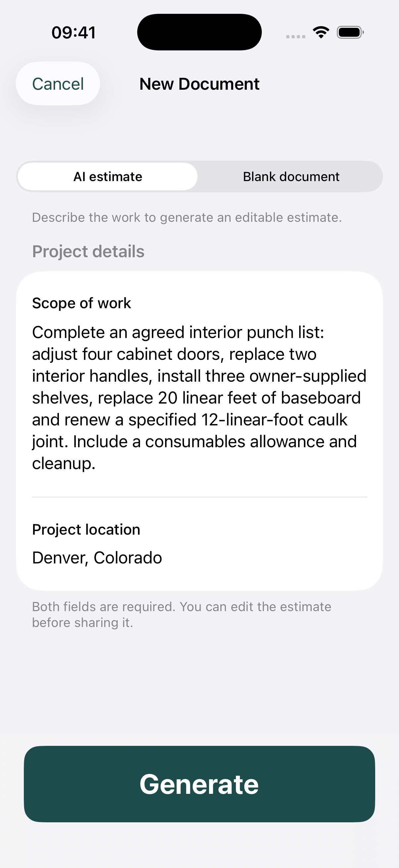Click the Scope of work label

(x=81, y=303)
